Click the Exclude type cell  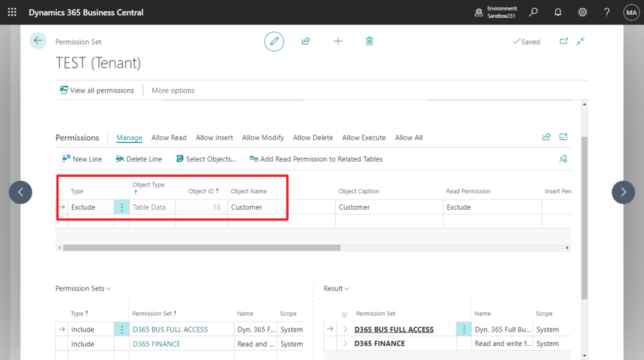[91, 207]
